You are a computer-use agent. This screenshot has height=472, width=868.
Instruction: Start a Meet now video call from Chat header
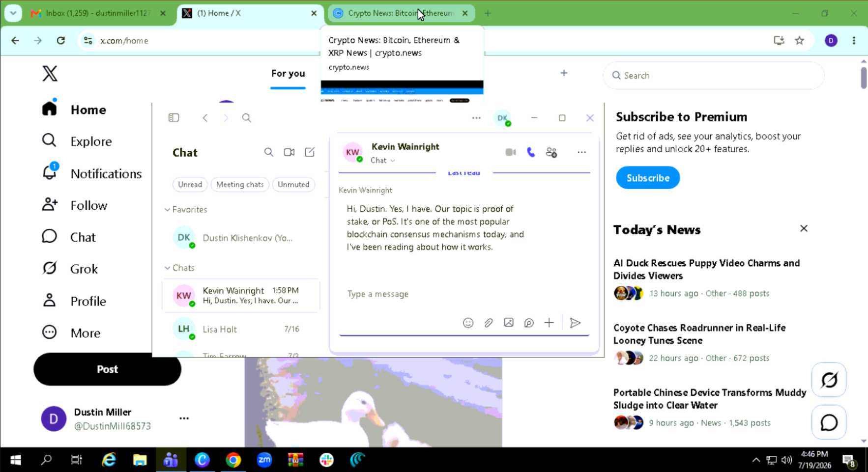[289, 152]
